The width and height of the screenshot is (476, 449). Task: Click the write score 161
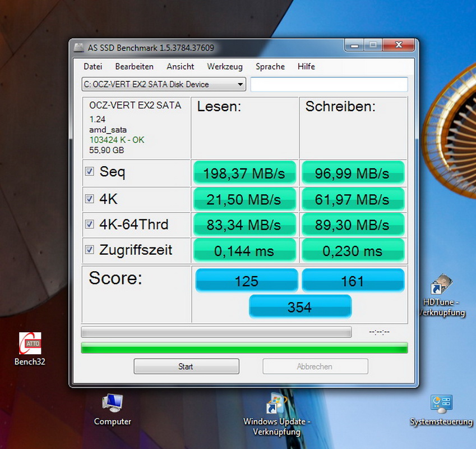(353, 281)
